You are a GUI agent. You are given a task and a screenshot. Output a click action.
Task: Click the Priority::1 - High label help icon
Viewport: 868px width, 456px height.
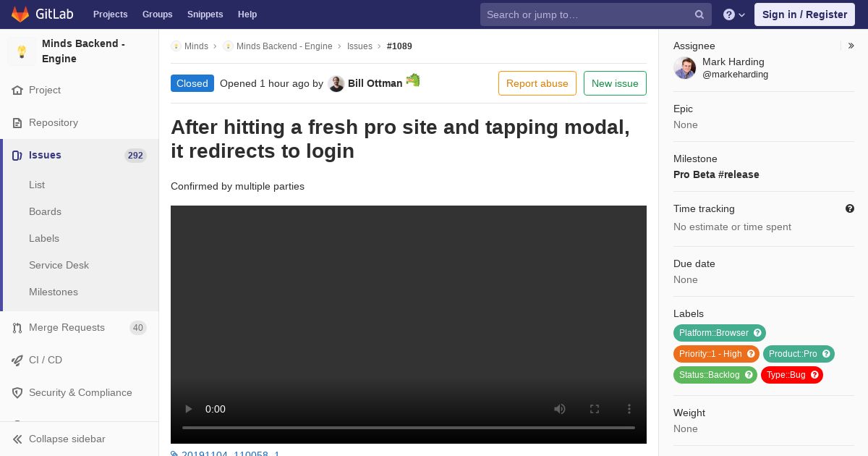pos(751,354)
